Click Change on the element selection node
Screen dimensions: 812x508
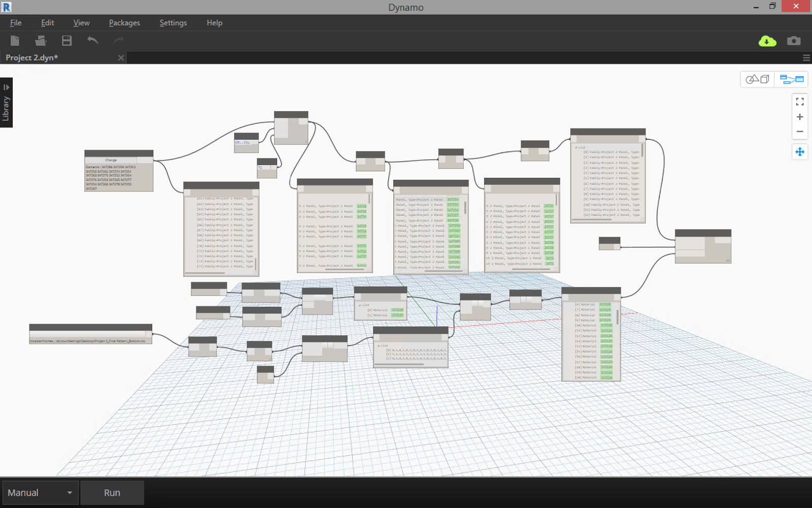click(x=111, y=160)
